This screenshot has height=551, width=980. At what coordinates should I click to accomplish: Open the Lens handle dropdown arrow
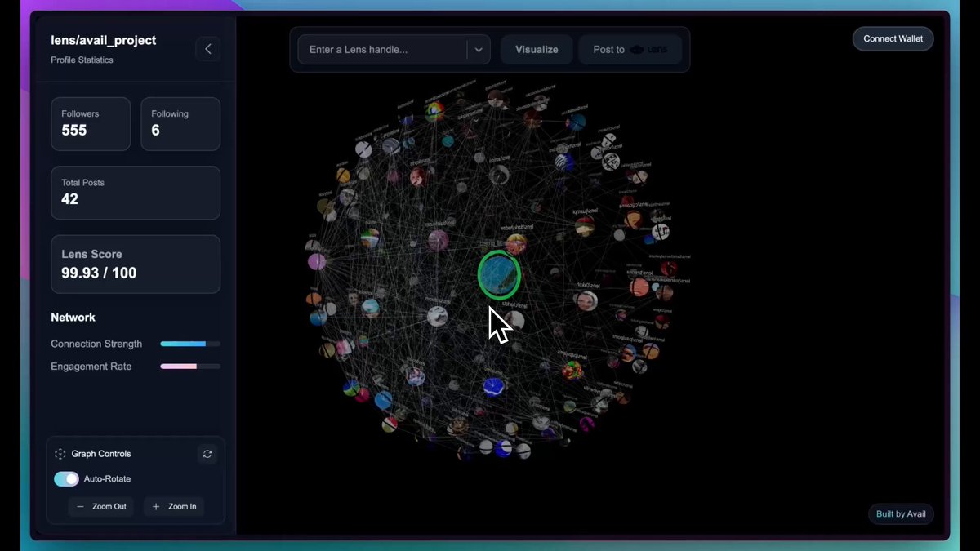coord(479,50)
